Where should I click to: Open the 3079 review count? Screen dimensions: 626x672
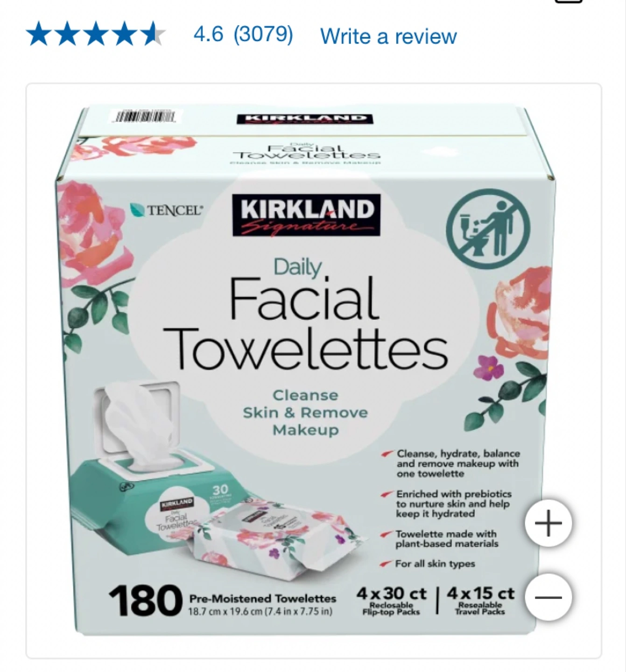263,35
